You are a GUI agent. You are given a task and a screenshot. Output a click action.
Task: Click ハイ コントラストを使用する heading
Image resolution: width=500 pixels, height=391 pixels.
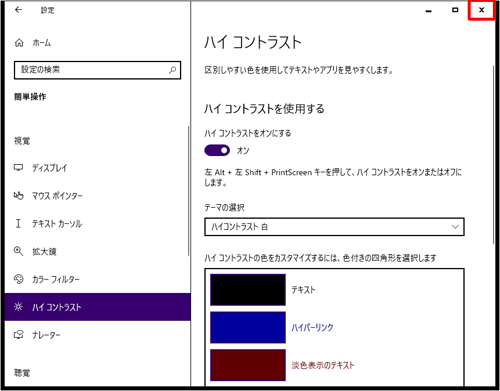pyautogui.click(x=264, y=109)
